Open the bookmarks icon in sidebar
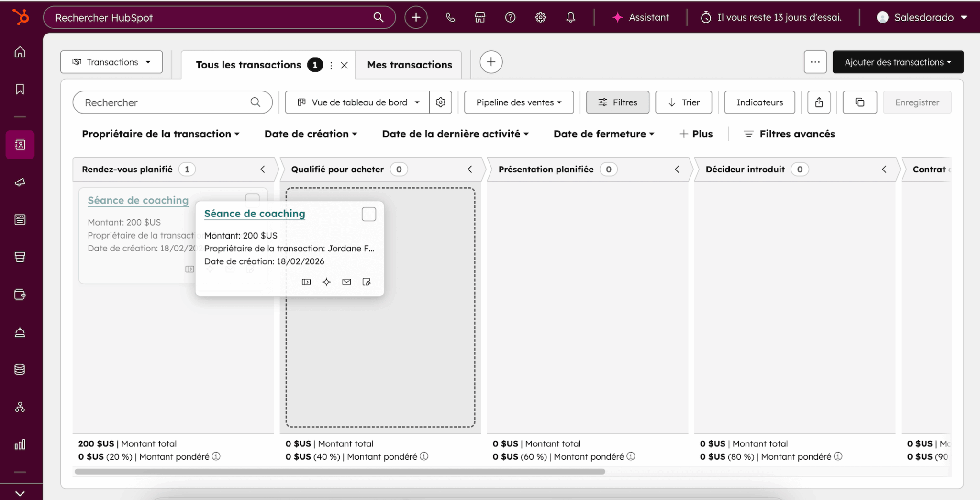980x500 pixels. (x=20, y=89)
